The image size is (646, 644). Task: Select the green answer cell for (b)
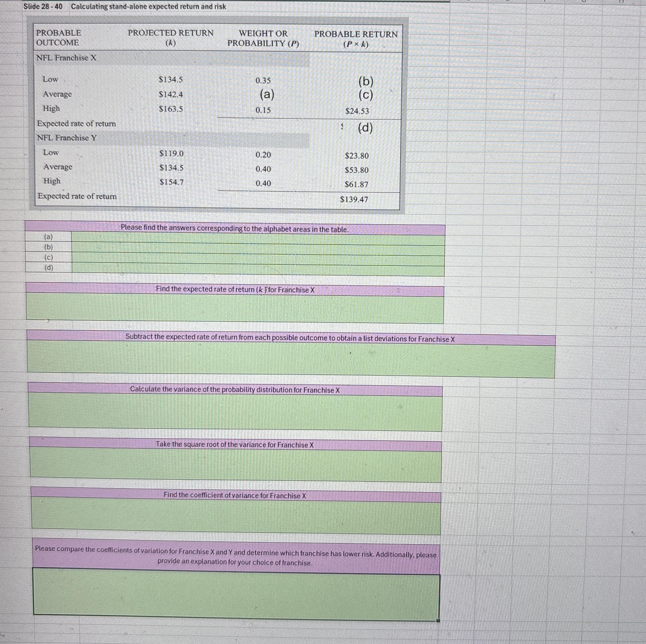257,247
